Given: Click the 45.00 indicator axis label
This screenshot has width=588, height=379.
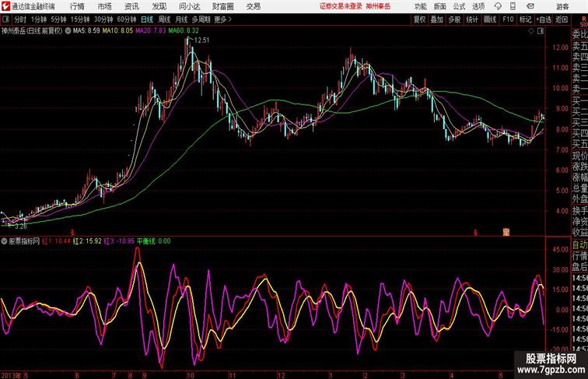Looking at the screenshot, I should point(560,249).
